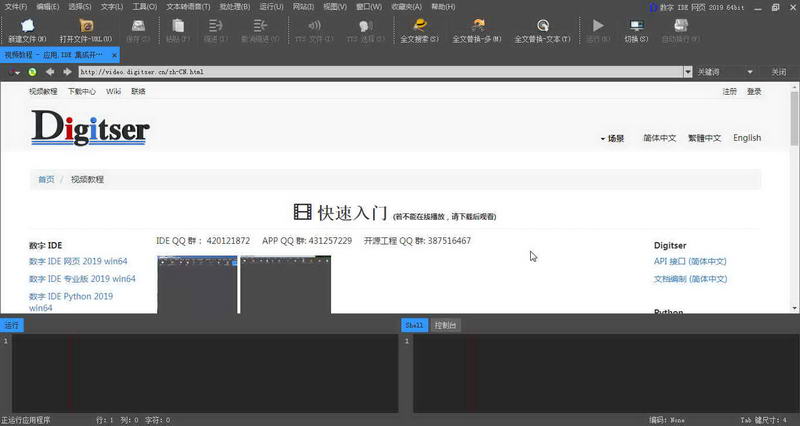Screen dimensions: 800x426
Task: Switch language to 繁體中文
Action: tap(705, 138)
